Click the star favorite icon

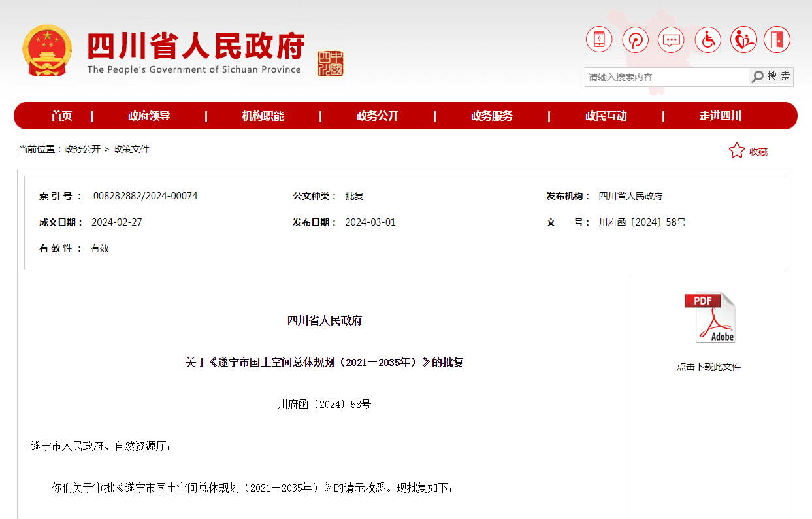click(736, 151)
